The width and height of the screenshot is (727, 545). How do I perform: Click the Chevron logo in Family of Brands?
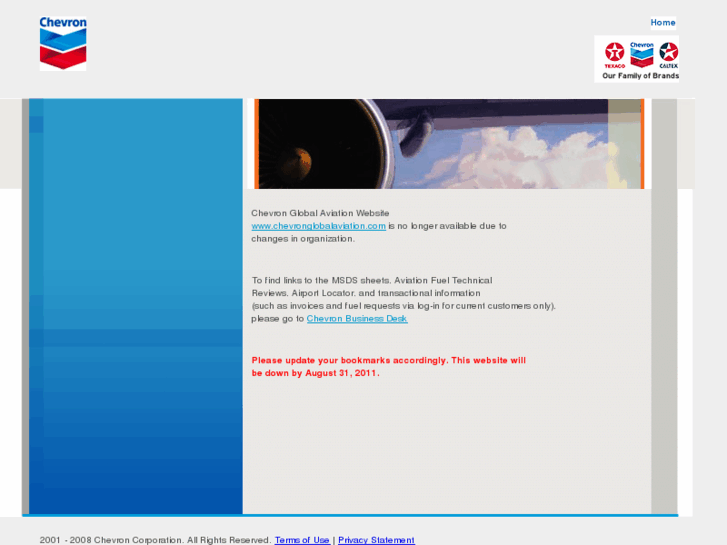point(642,55)
